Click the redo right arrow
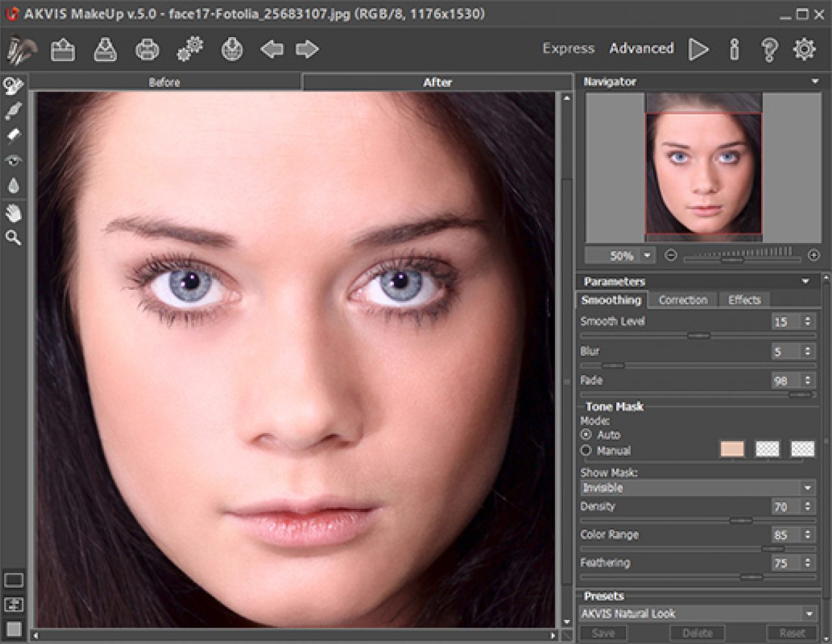 307,49
